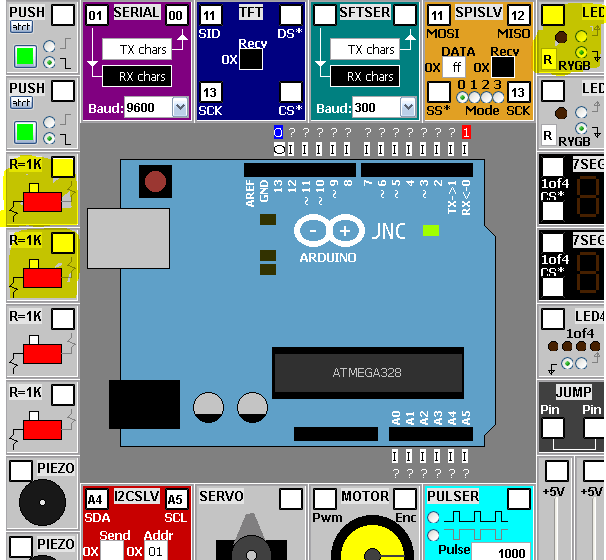Click the TFT CS* pin box
This screenshot has height=560, width=606.
[x=291, y=92]
